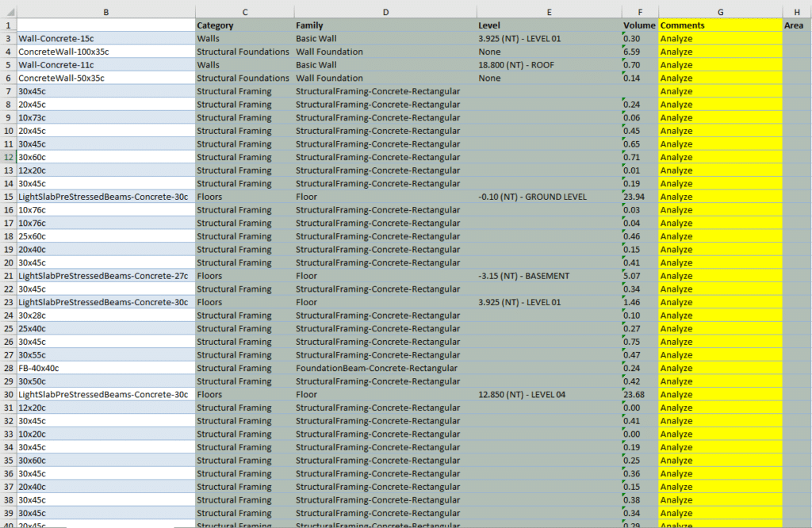Select the Level header cell
The image size is (812, 528).
[x=549, y=25]
